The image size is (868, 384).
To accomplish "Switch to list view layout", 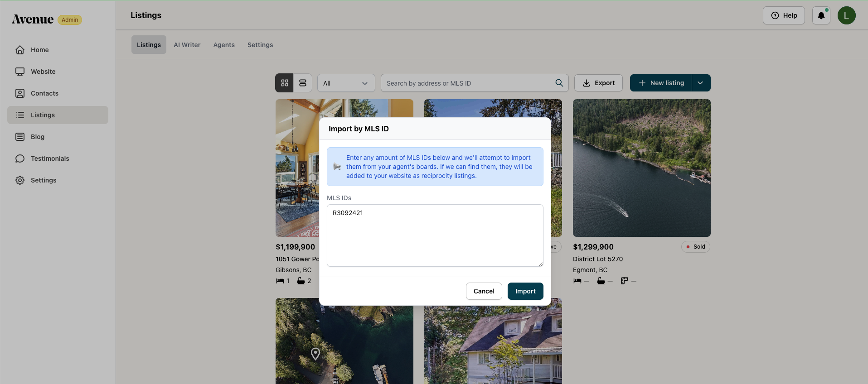I will click(x=303, y=83).
